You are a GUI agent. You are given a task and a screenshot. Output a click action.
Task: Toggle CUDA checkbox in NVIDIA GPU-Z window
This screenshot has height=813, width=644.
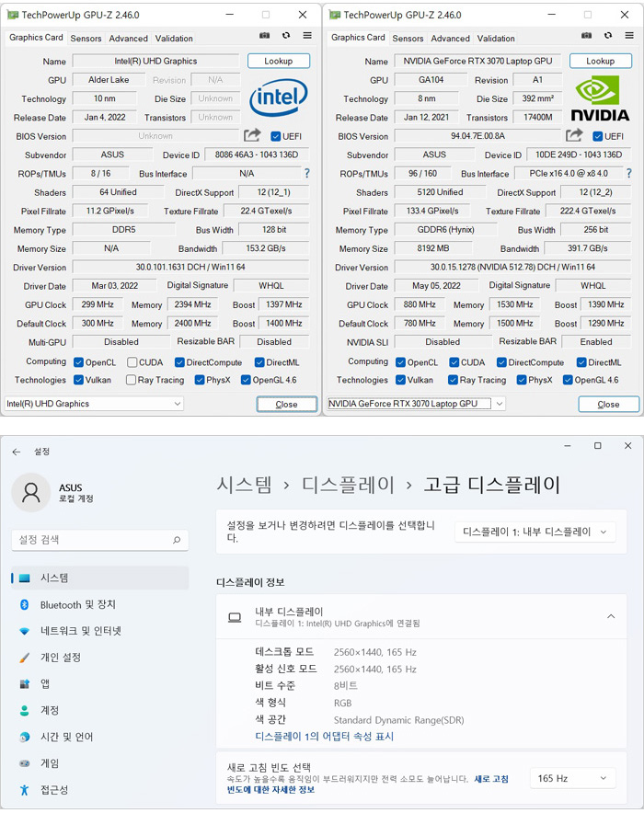point(454,362)
